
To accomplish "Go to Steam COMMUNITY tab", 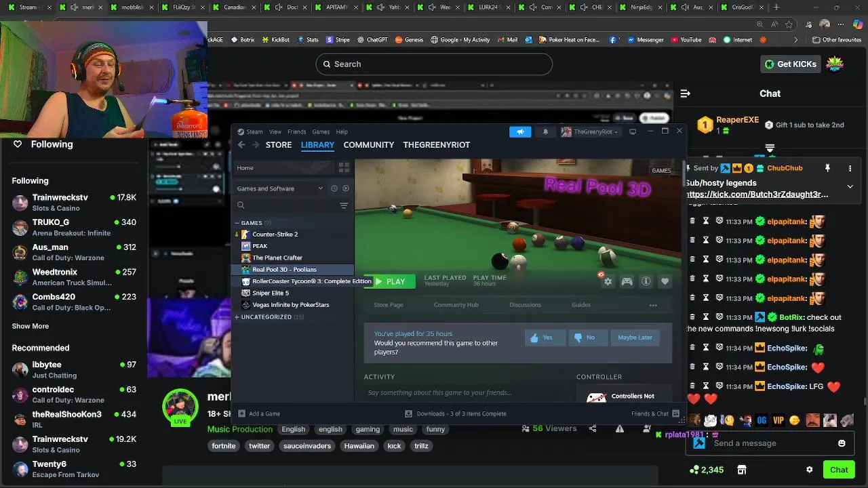I will coord(368,144).
